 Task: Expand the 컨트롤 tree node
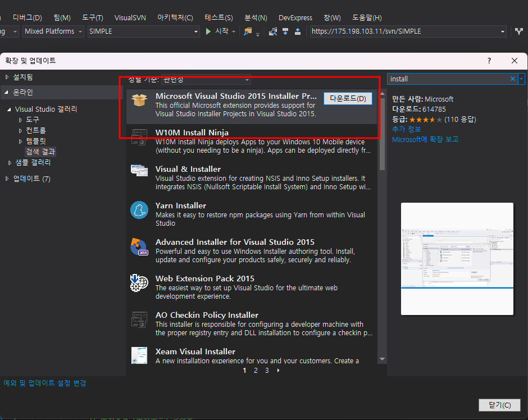[21, 131]
